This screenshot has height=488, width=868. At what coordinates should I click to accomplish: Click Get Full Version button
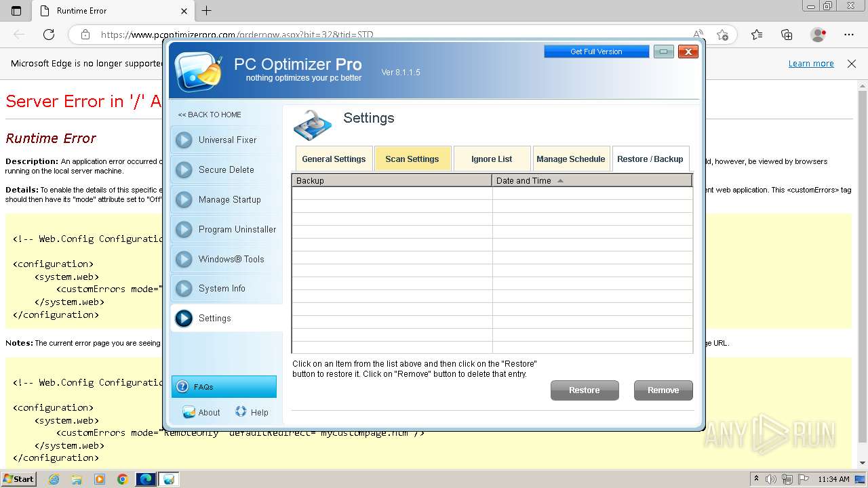coord(596,52)
